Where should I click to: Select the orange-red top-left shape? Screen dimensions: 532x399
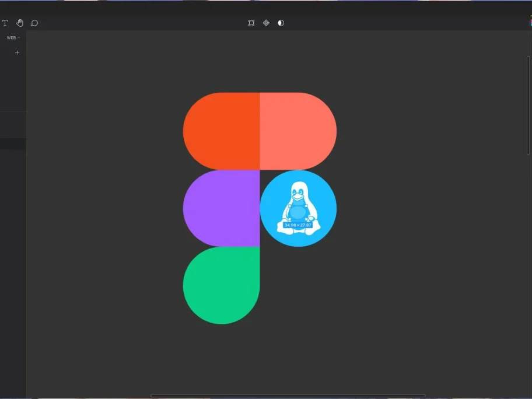pyautogui.click(x=222, y=131)
